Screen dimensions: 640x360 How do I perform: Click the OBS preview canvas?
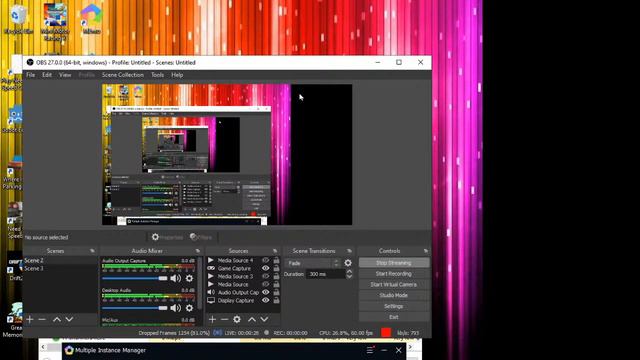[227, 155]
